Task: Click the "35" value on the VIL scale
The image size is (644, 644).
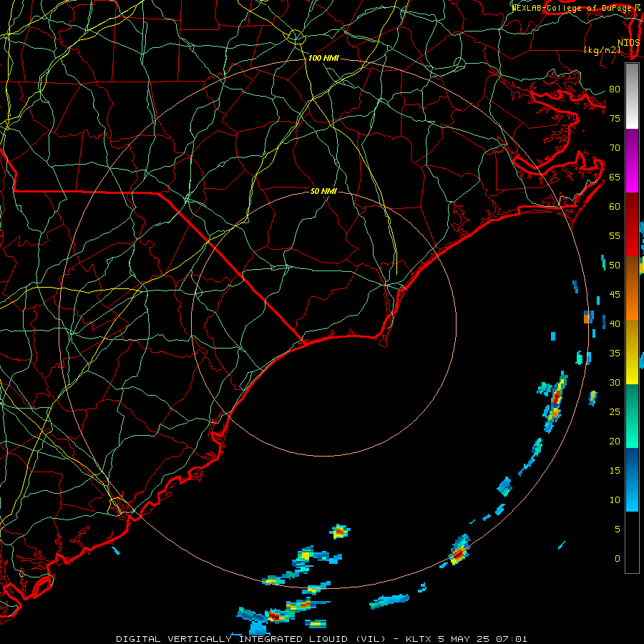Action: pos(615,353)
